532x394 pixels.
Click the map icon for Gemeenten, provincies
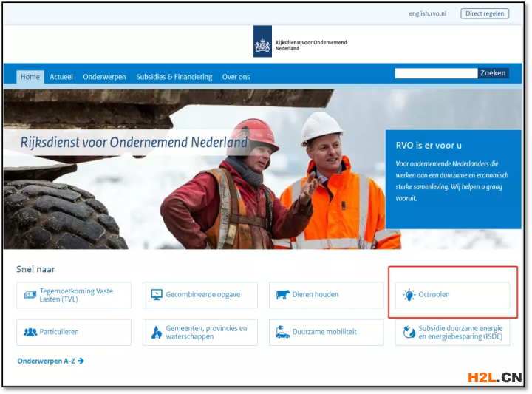(156, 332)
